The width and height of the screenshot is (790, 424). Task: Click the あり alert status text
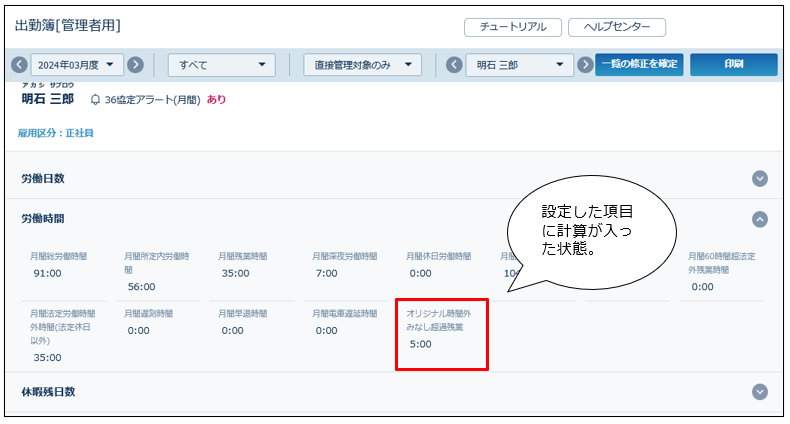pos(216,100)
